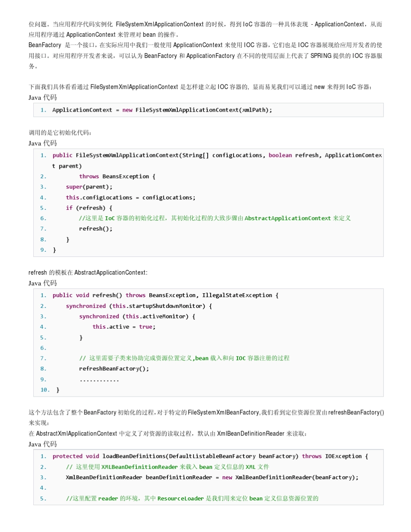Click the code line 'super(parent);'

[x=89, y=187]
